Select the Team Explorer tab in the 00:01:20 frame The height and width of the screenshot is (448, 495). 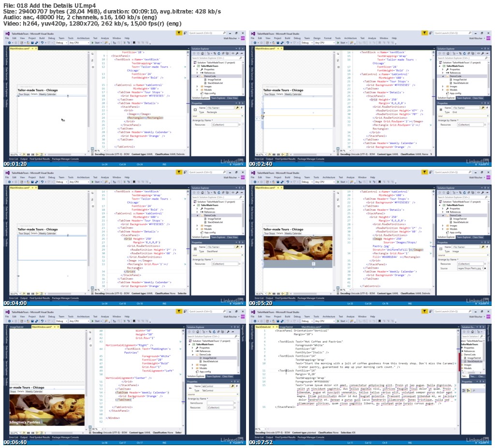218,98
